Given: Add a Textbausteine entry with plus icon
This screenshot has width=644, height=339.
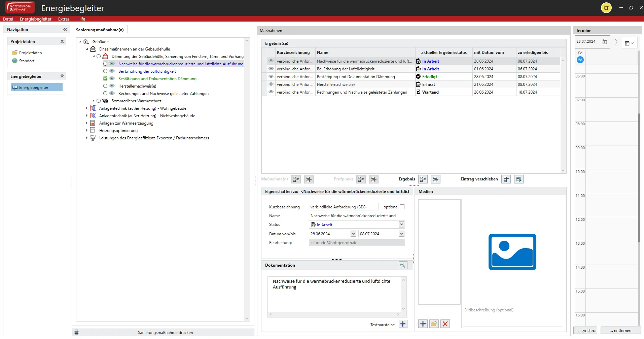Looking at the screenshot, I should pos(403,324).
